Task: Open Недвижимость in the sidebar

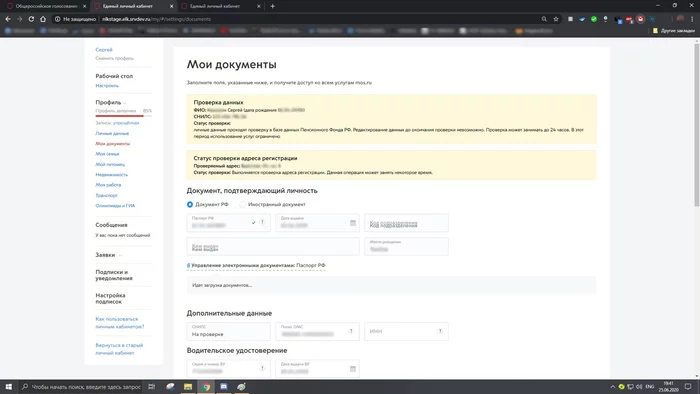Action: (112, 175)
